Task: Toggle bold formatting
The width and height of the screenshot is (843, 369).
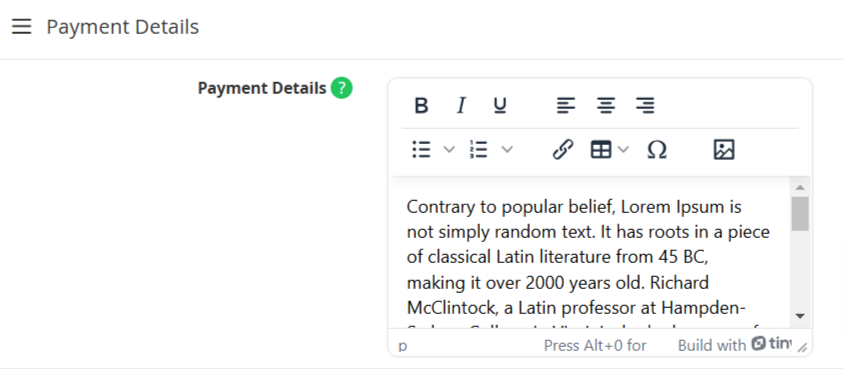Action: 422,105
